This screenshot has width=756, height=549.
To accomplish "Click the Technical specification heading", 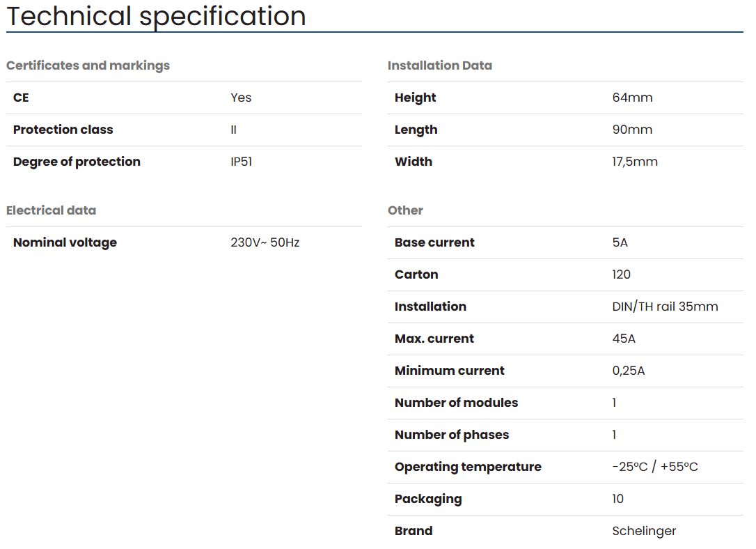I will coord(156,16).
